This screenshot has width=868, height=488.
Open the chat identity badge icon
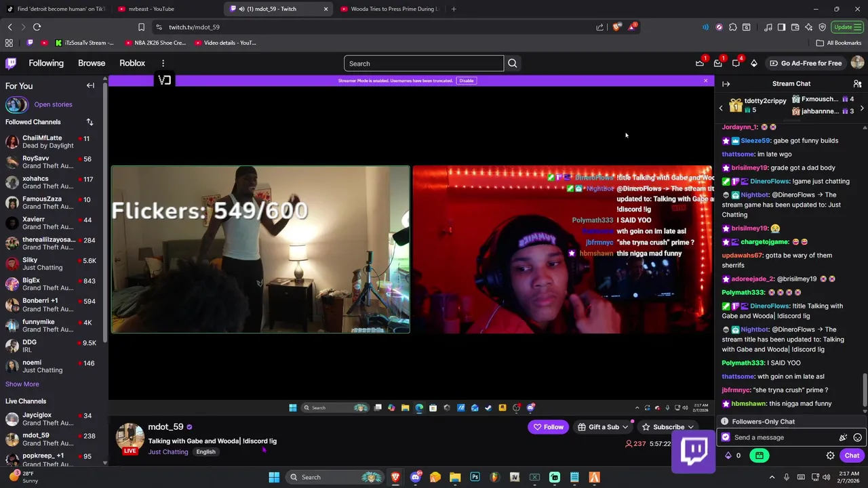click(726, 437)
